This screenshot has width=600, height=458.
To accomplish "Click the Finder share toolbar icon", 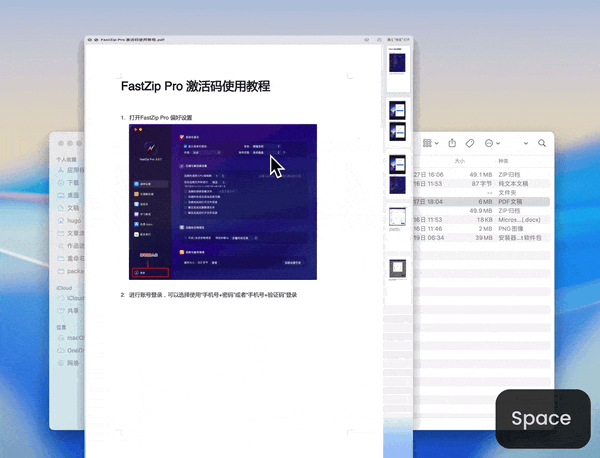I will click(452, 143).
